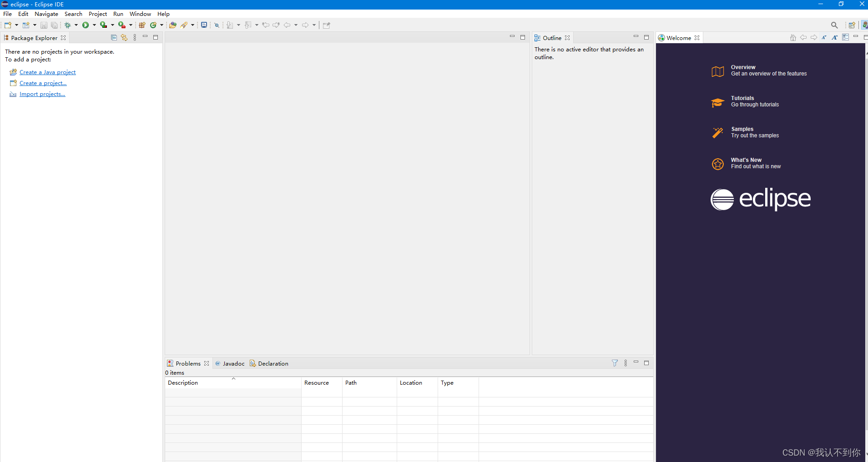The height and width of the screenshot is (462, 868).
Task: Click the Welcome navigate forward arrow
Action: [x=814, y=37]
